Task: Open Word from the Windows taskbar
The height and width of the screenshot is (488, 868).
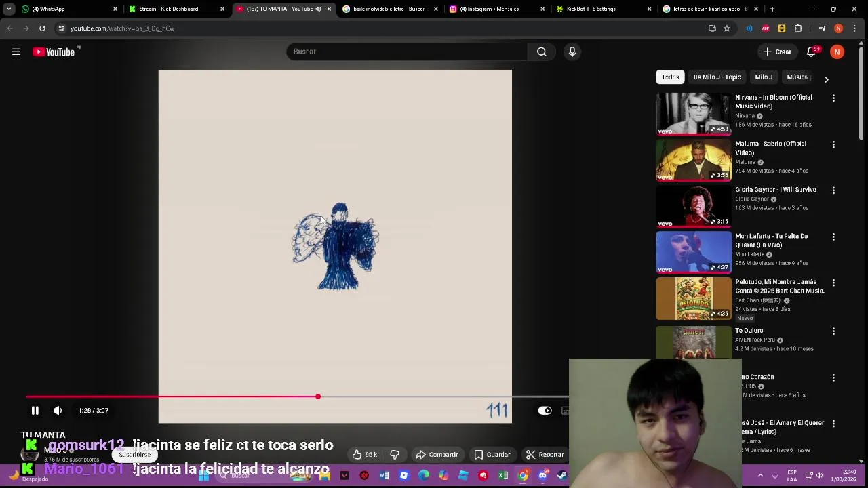Action: coord(384,475)
